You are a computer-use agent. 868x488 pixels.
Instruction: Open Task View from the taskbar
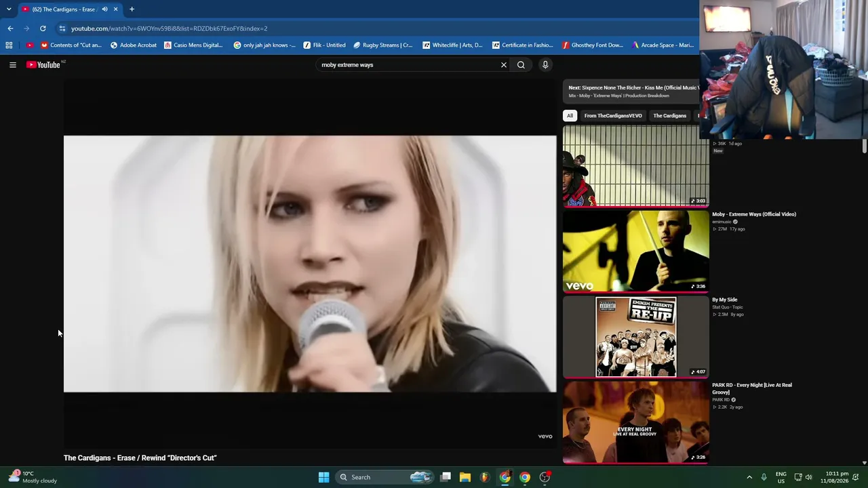point(446,477)
